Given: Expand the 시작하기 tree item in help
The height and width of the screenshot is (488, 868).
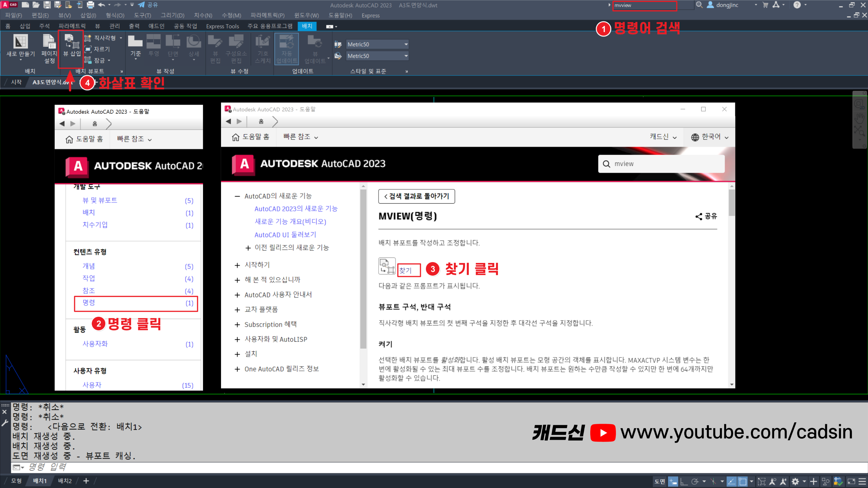Looking at the screenshot, I should click(x=237, y=265).
